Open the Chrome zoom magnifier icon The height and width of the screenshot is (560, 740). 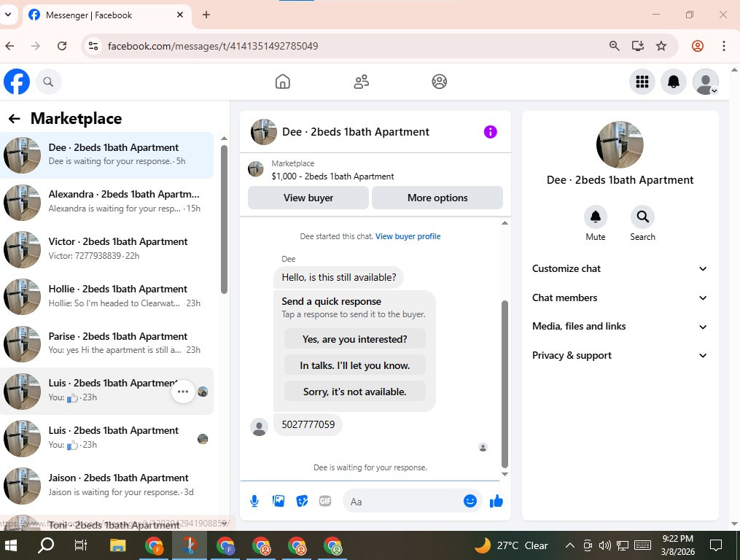614,46
